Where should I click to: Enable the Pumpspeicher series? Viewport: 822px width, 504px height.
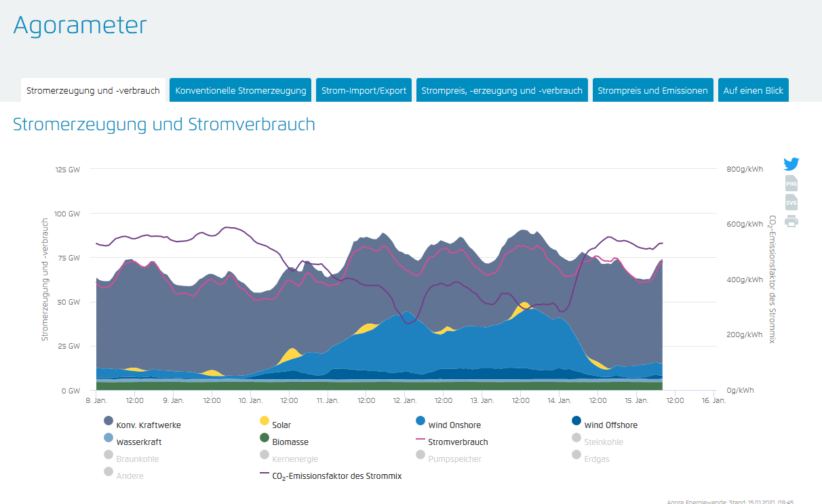click(448, 459)
